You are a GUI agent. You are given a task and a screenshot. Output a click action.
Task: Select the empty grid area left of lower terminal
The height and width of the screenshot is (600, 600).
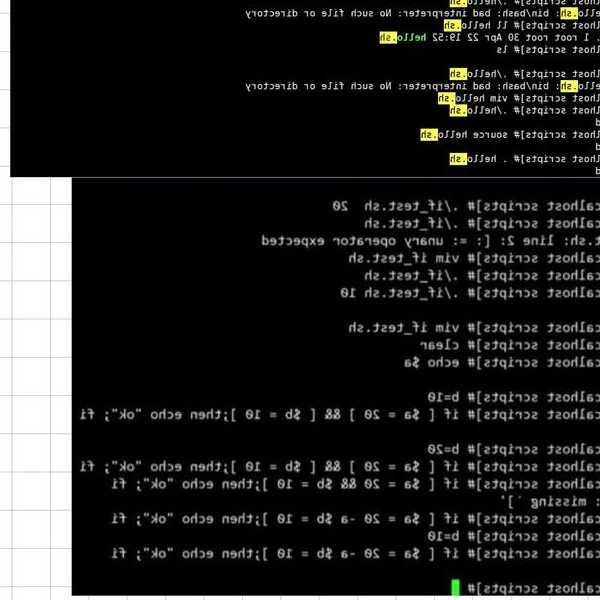[35, 400]
